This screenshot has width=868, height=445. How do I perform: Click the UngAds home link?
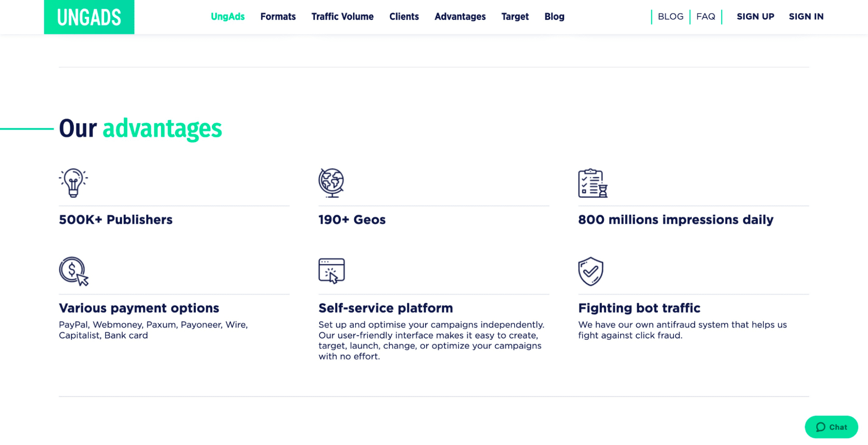(228, 17)
